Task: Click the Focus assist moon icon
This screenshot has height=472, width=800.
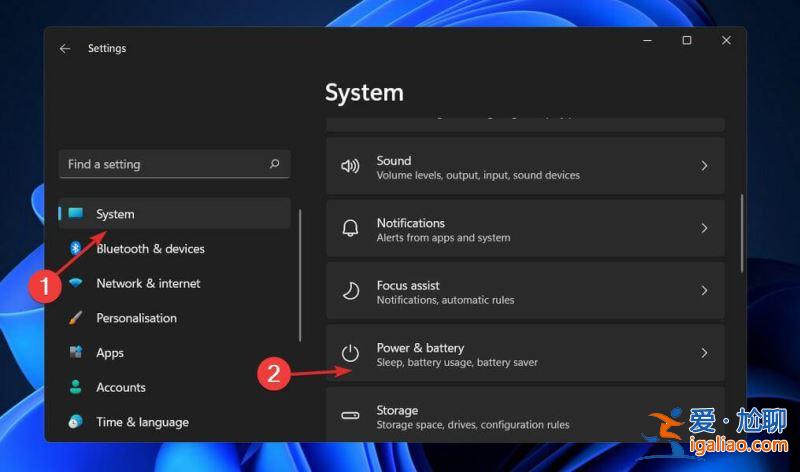Action: coord(350,291)
